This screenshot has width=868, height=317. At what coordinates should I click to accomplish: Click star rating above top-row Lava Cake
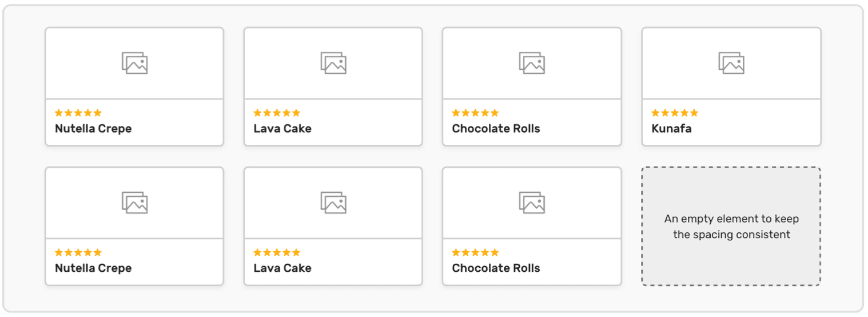point(277,113)
